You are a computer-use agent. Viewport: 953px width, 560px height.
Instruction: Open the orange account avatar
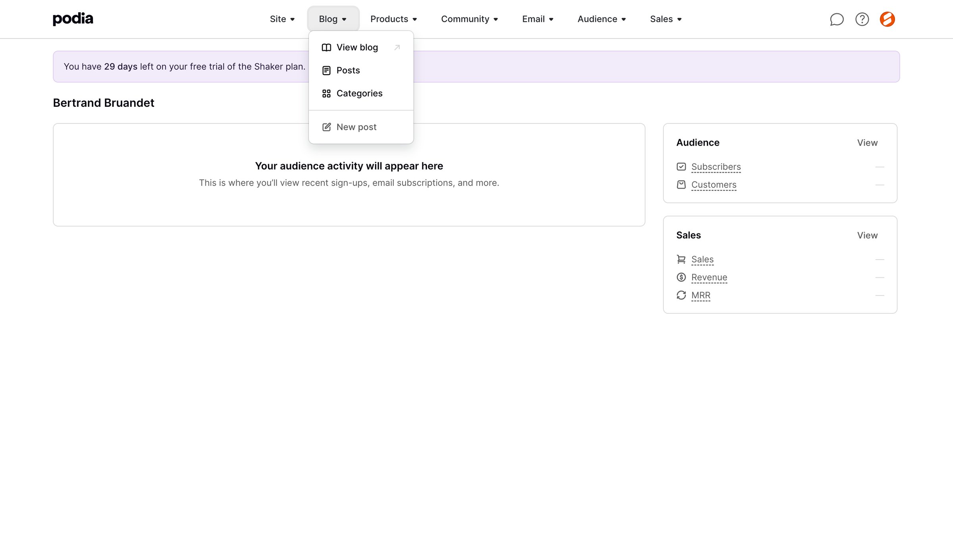[x=887, y=19]
